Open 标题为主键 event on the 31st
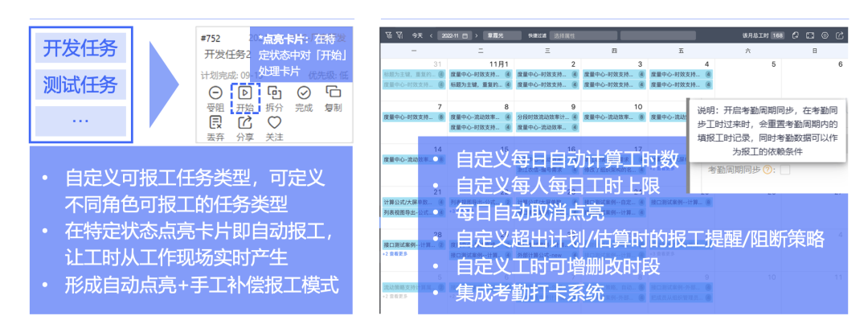 414,74
